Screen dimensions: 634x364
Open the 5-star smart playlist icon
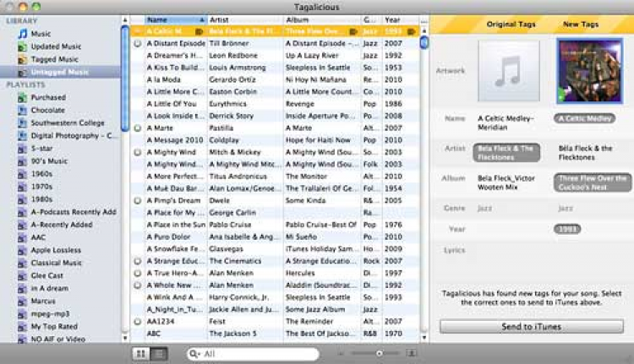point(23,149)
